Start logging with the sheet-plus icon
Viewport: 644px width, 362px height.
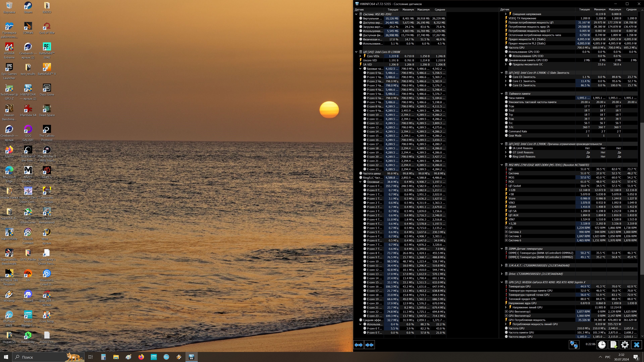pos(613,345)
